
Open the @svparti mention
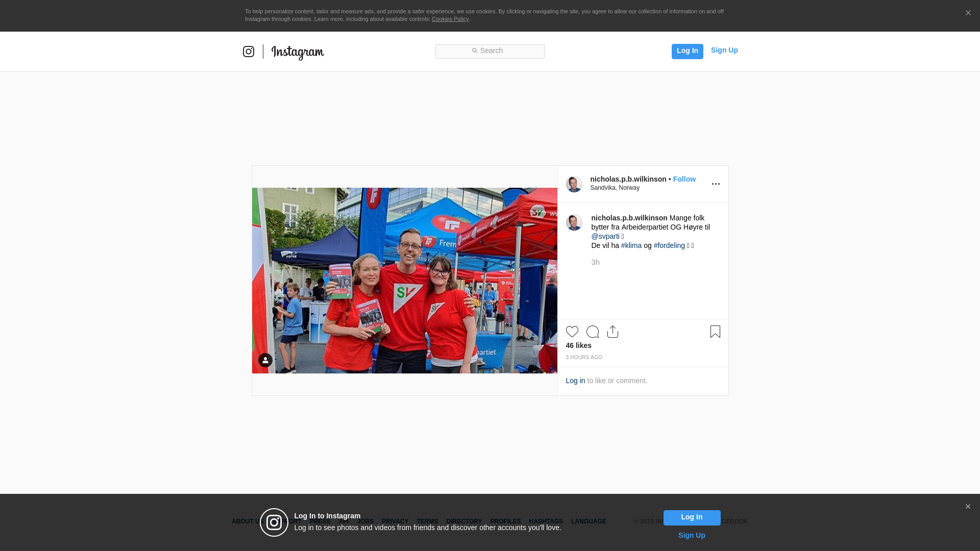(605, 236)
